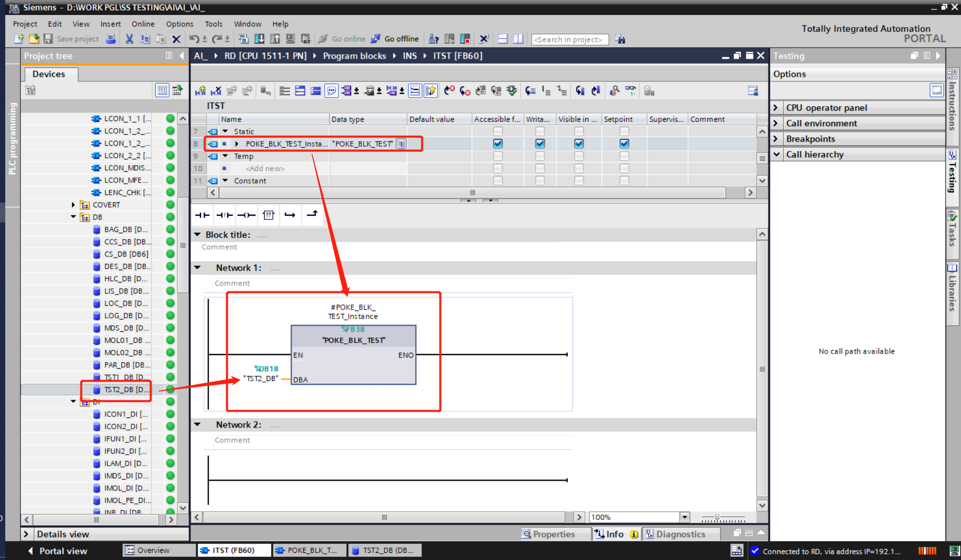This screenshot has width=961, height=560.
Task: Click the Delete network icon
Action: coord(216,91)
